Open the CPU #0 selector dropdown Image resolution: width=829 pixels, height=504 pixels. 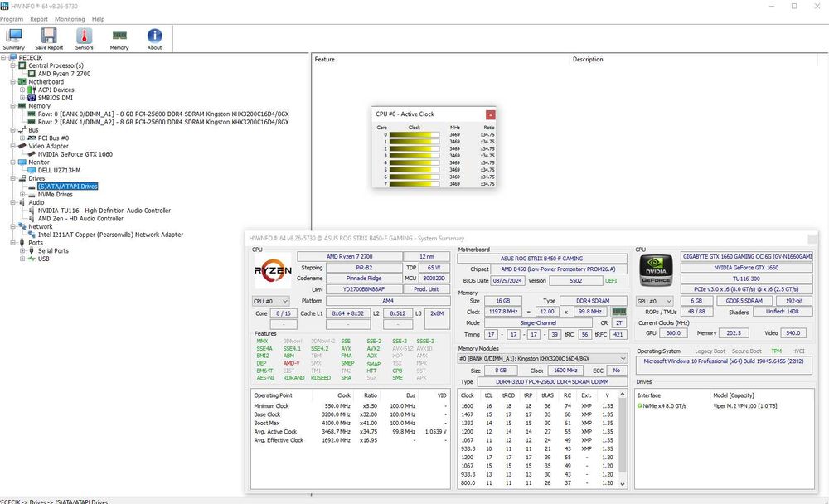(x=271, y=301)
